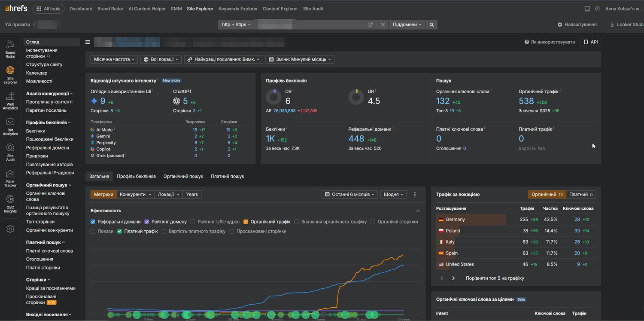Open target URL via external link icon
Viewport: 644px width, 321px height.
click(x=371, y=24)
